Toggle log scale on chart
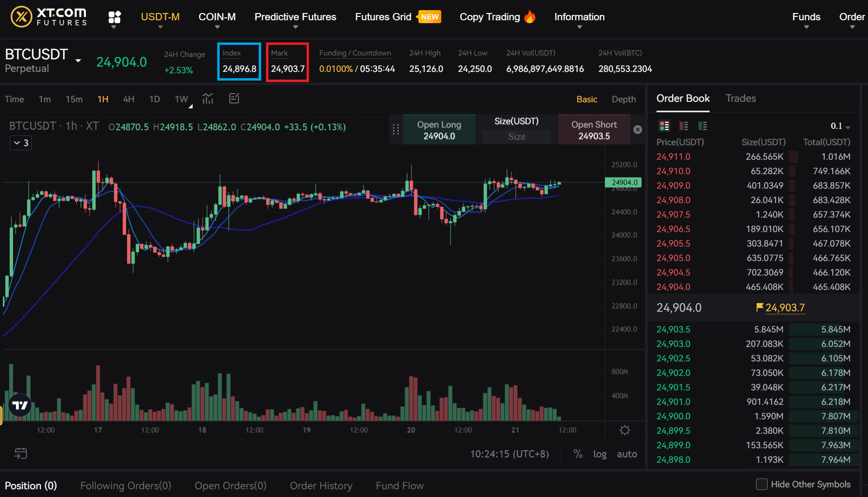This screenshot has height=497, width=868. point(600,454)
